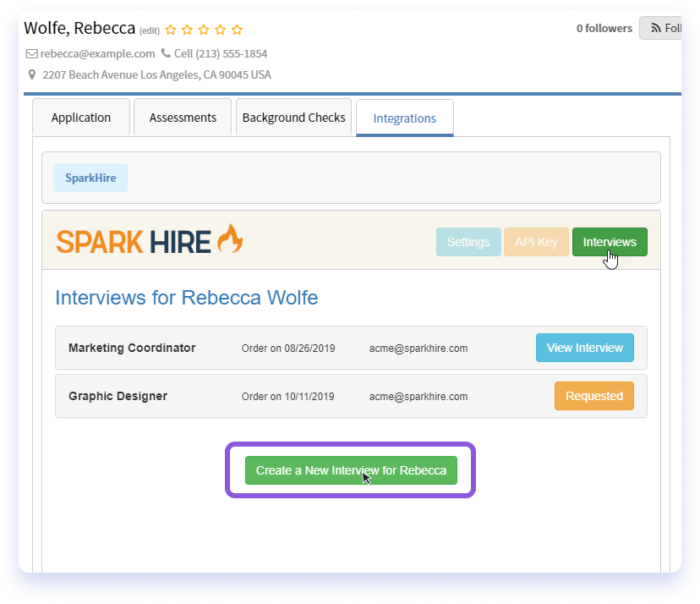Click the phone icon beside Cell number

coord(166,53)
